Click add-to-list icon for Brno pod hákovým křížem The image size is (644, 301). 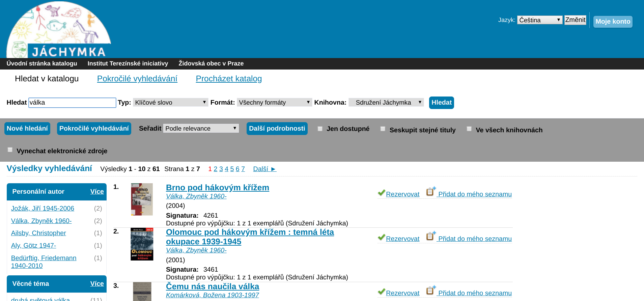pyautogui.click(x=430, y=192)
